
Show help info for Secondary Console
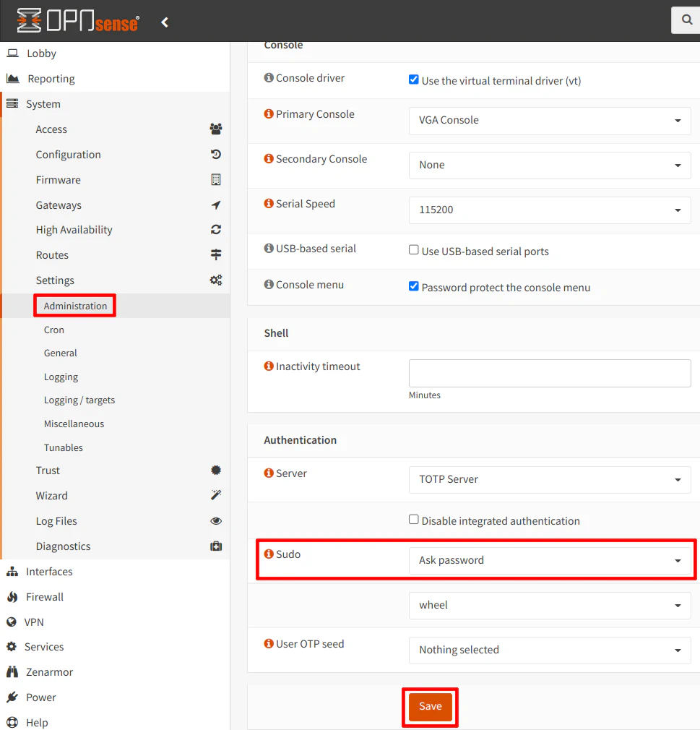269,159
